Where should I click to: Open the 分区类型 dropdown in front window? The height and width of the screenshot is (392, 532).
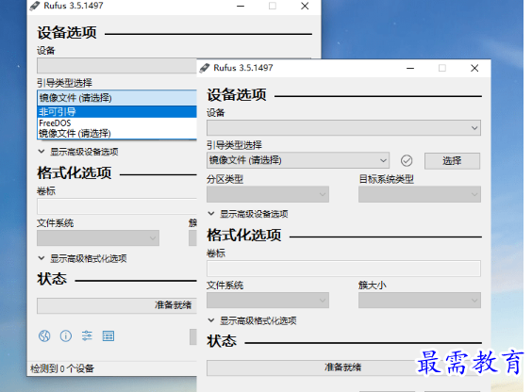(x=268, y=194)
